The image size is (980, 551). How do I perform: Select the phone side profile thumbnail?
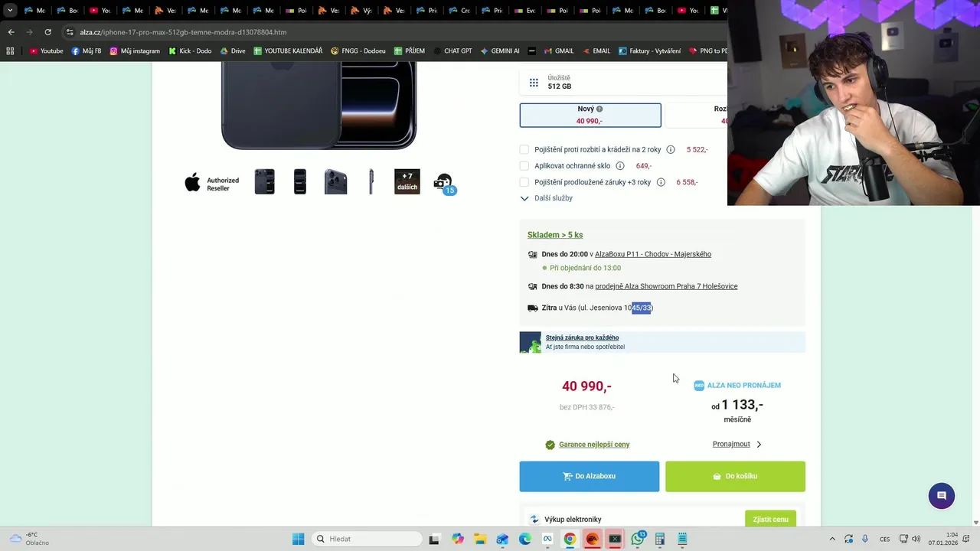tap(371, 182)
